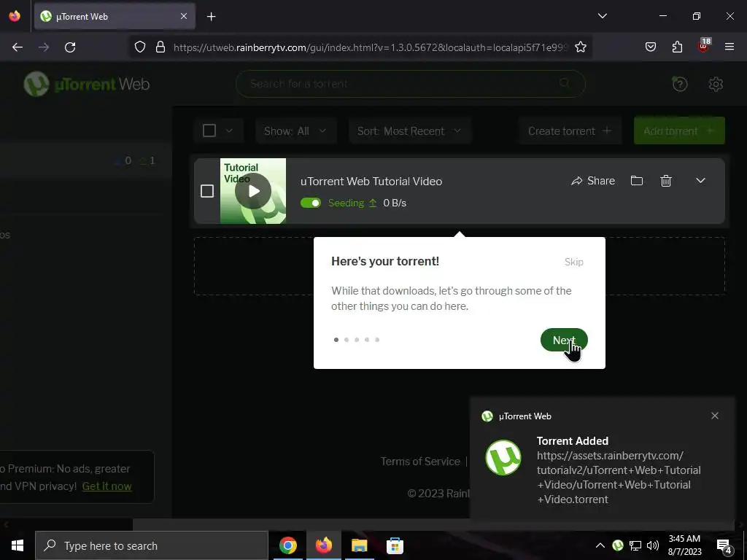This screenshot has width=747, height=560.
Task: Open File Explorer from the taskbar
Action: click(x=359, y=545)
